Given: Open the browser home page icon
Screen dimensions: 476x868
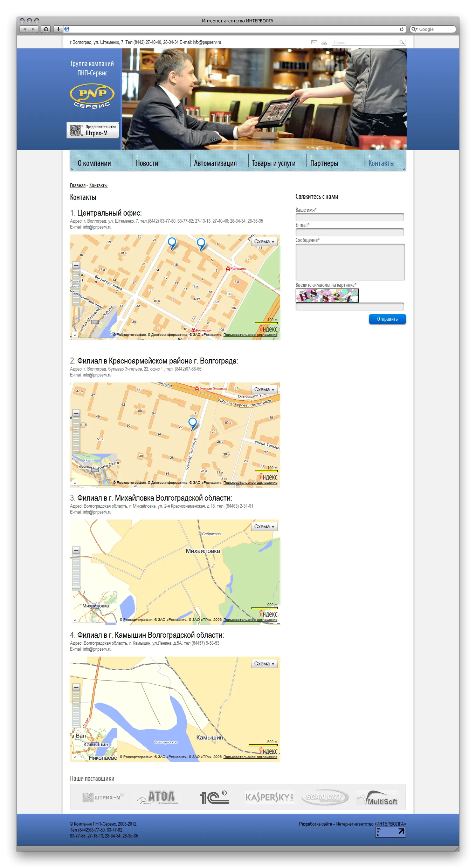Looking at the screenshot, I should pyautogui.click(x=46, y=29).
